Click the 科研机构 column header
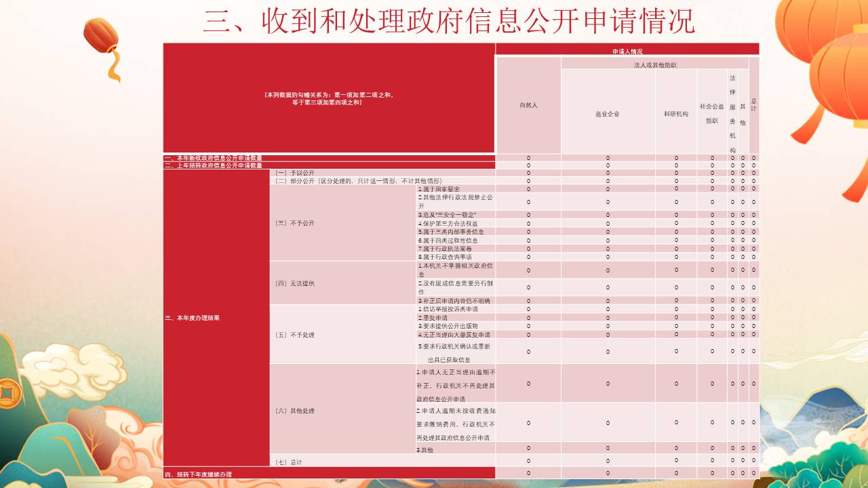 coord(675,114)
